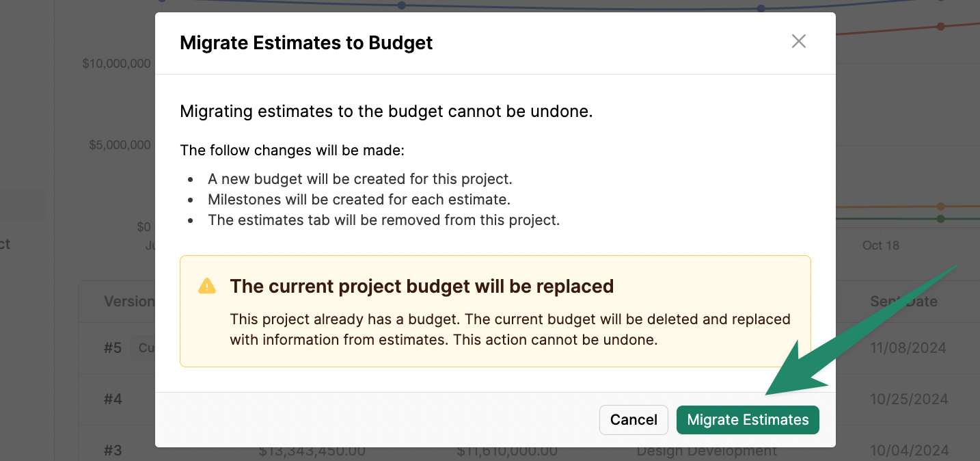980x461 pixels.
Task: Click the $13,343,450.00 amount cell
Action: [312, 451]
